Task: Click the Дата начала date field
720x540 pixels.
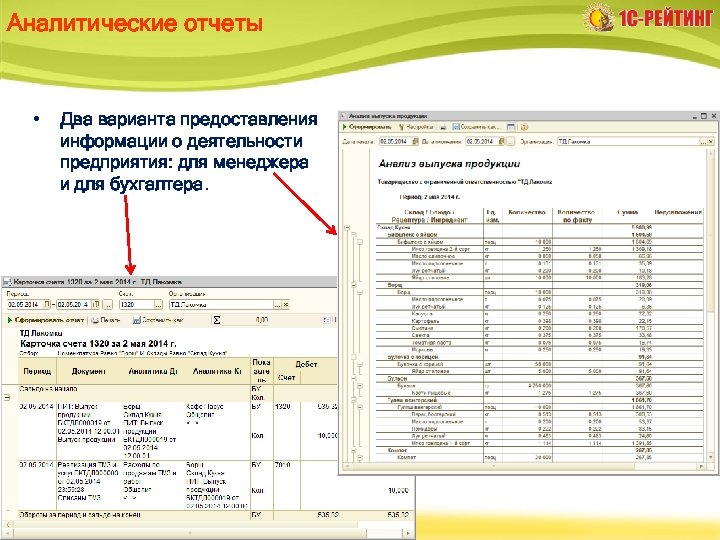Action: (394, 141)
